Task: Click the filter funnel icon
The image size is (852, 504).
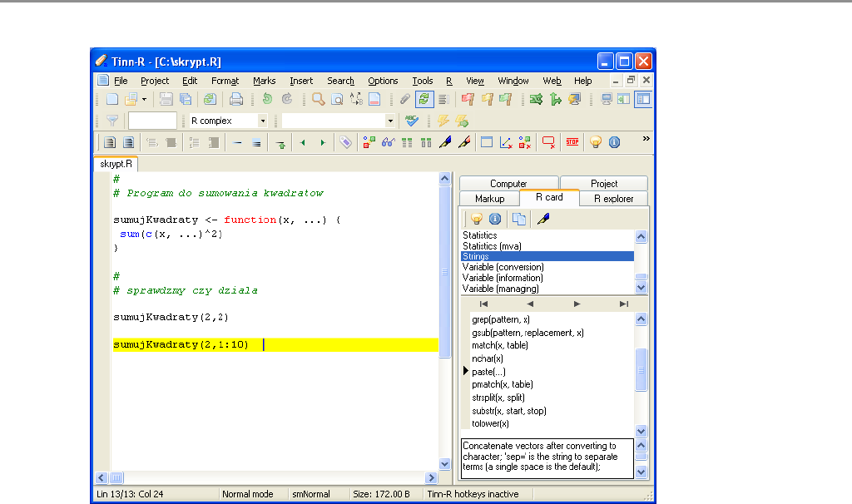Action: click(112, 121)
